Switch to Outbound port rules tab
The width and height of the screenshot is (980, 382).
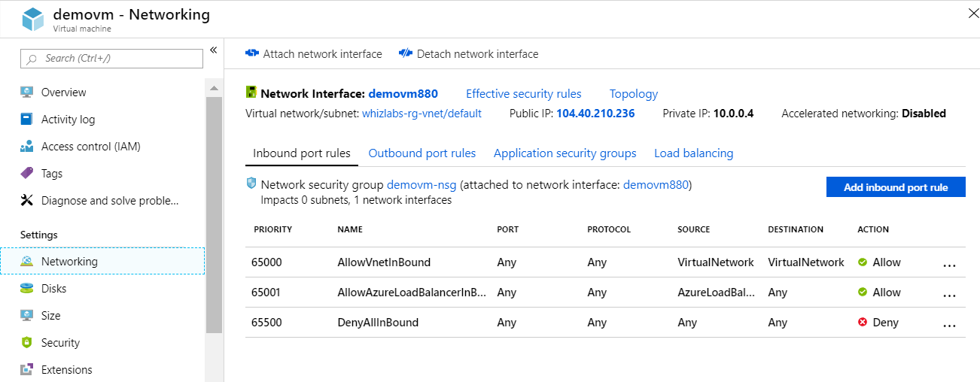coord(422,153)
